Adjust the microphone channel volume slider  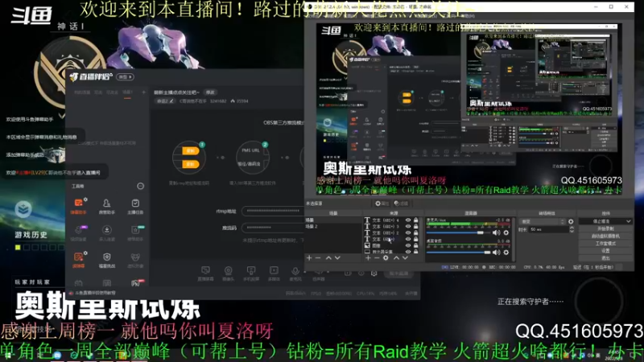click(458, 232)
